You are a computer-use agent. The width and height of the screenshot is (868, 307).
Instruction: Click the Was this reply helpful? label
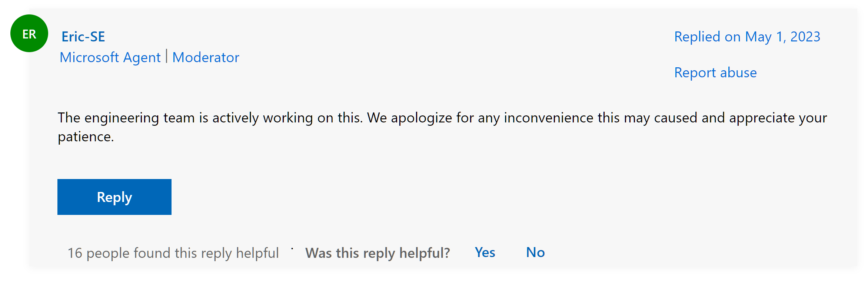378,253
